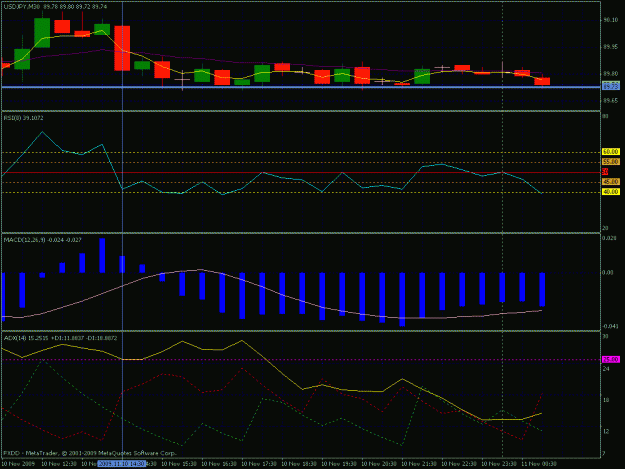This screenshot has width=625, height=469.
Task: Click the 10 Nov 18:30 time label
Action: [299, 464]
